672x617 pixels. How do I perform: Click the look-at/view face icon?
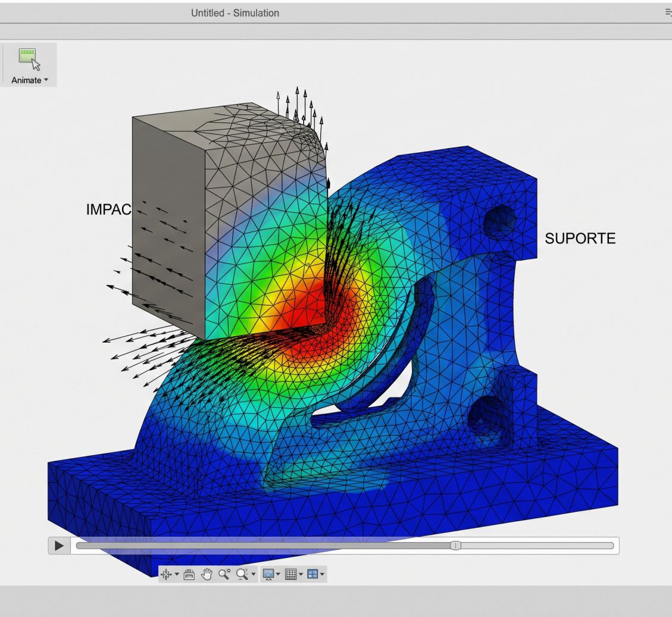pos(189,574)
